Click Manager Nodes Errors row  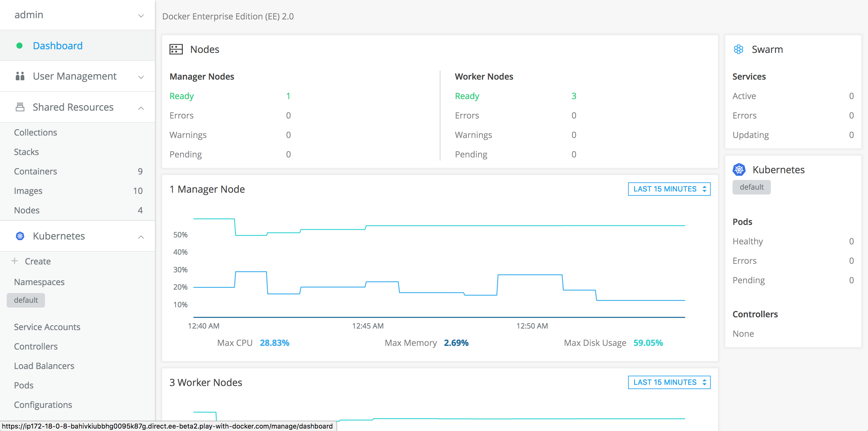pyautogui.click(x=230, y=115)
